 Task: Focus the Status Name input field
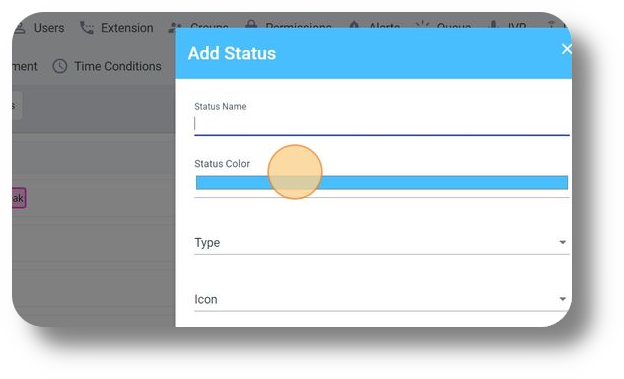pyautogui.click(x=382, y=124)
